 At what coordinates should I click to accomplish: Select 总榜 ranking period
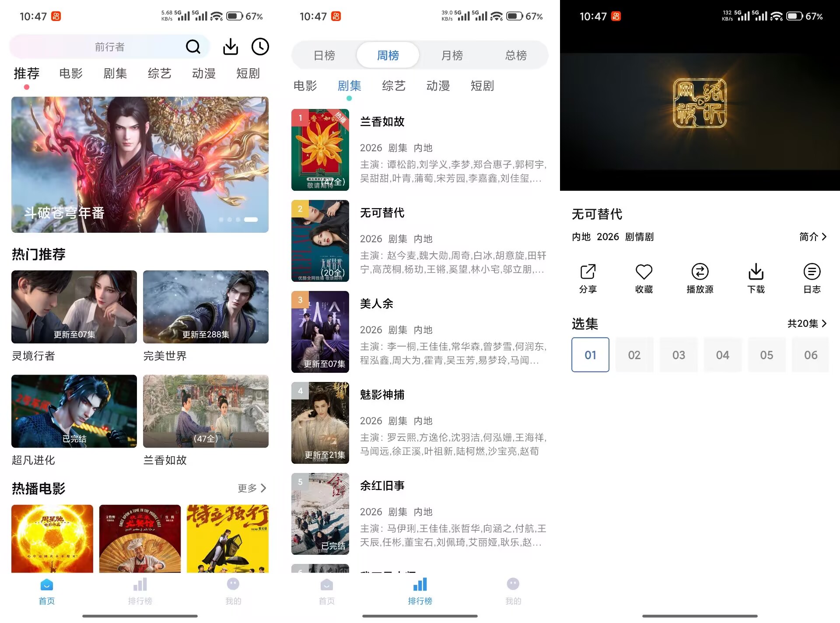516,55
